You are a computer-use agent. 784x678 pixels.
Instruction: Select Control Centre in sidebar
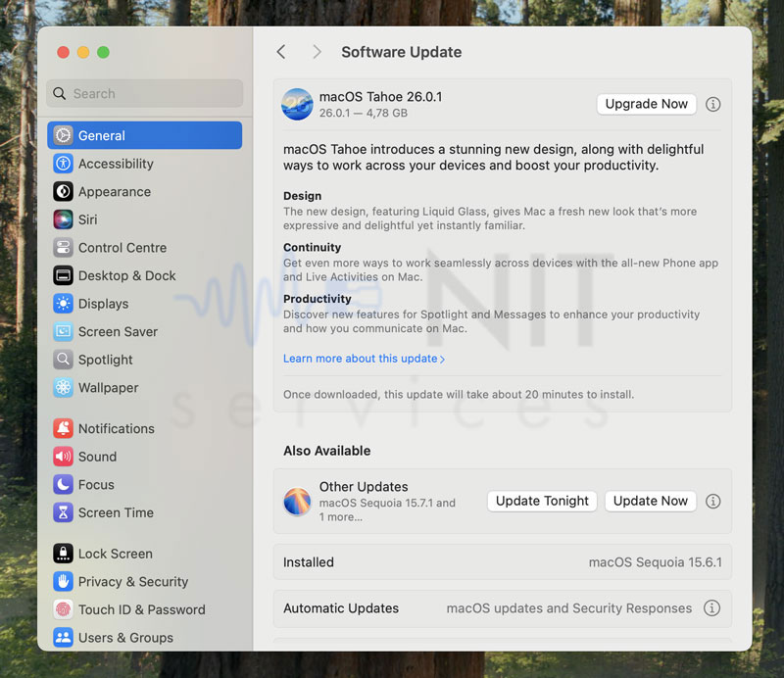[x=122, y=248]
